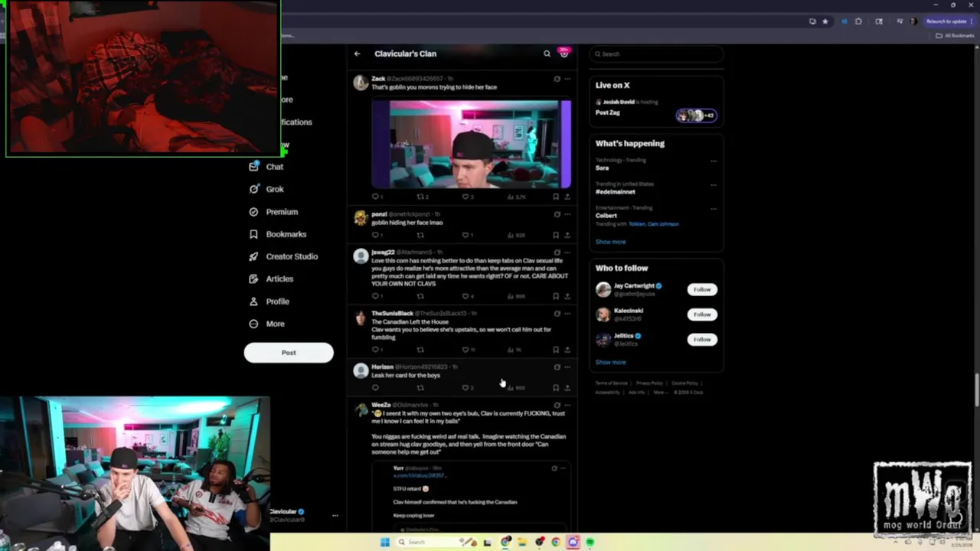The width and height of the screenshot is (980, 551).
Task: Share jswag22's post
Action: tap(567, 296)
